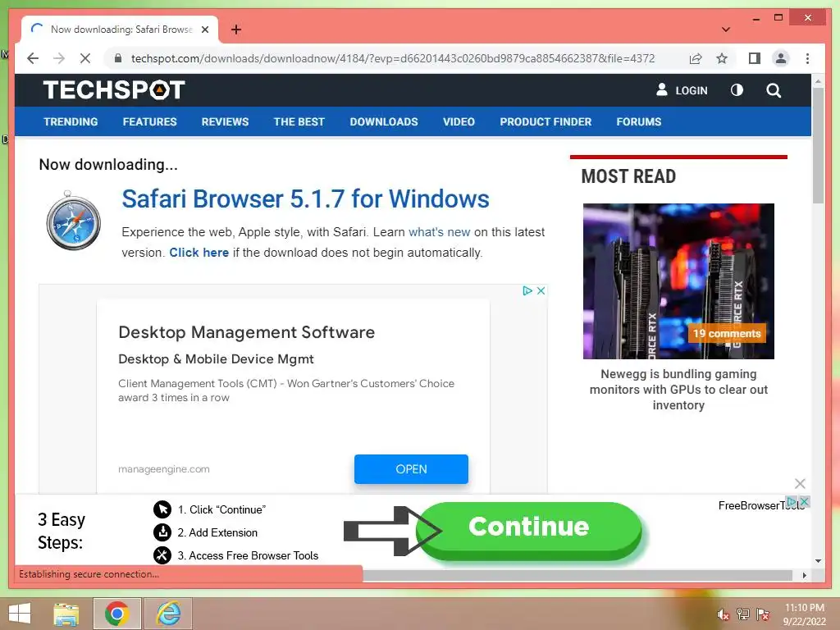Click the vertical scrollbar down arrow
The height and width of the screenshot is (630, 840).
(818, 561)
